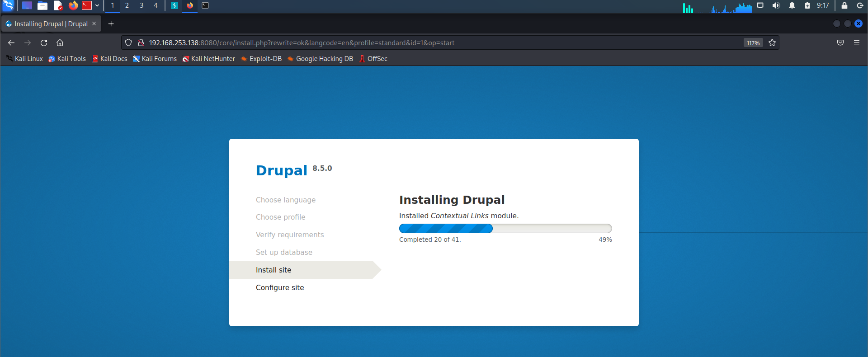Open the OffSec bookmark
Image resolution: width=868 pixels, height=357 pixels.
(x=373, y=59)
